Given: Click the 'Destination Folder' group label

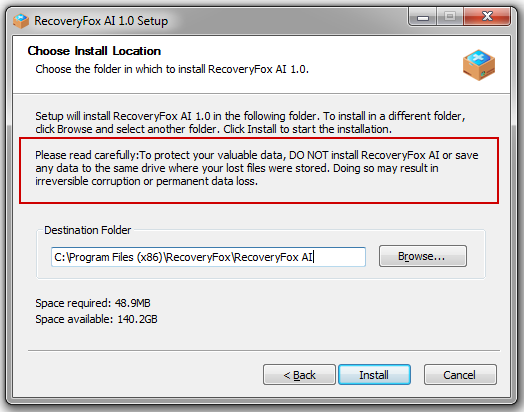Looking at the screenshot, I should 88,230.
